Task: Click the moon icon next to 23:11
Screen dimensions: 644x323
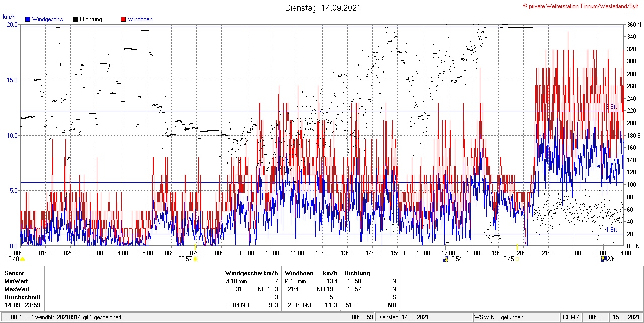Action: pos(604,259)
